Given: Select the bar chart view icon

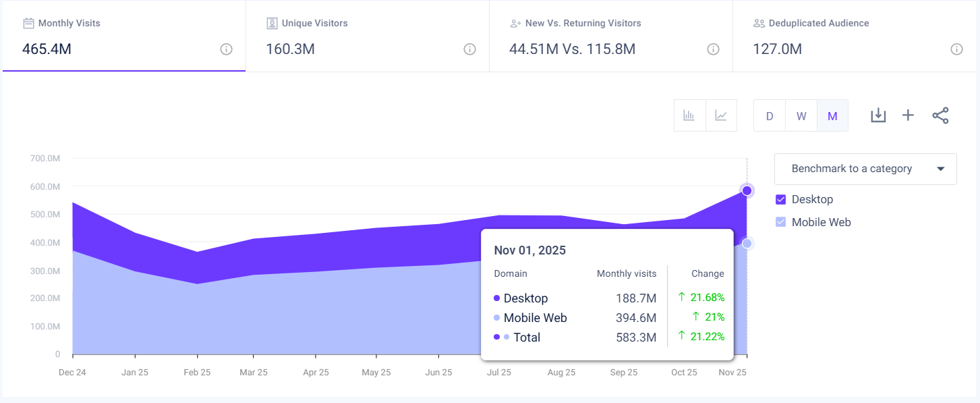Looking at the screenshot, I should point(689,115).
